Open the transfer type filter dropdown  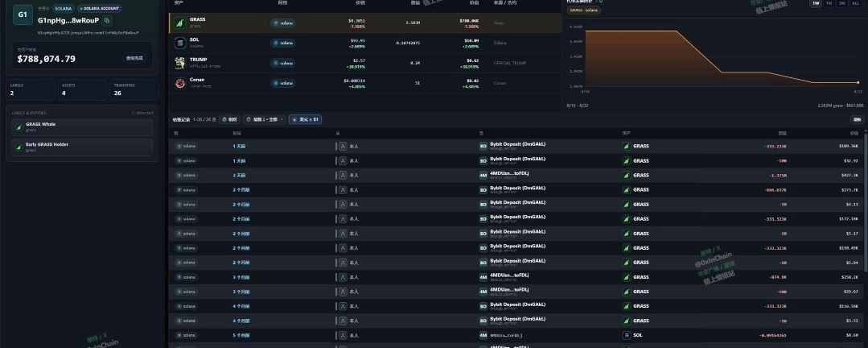tap(265, 119)
